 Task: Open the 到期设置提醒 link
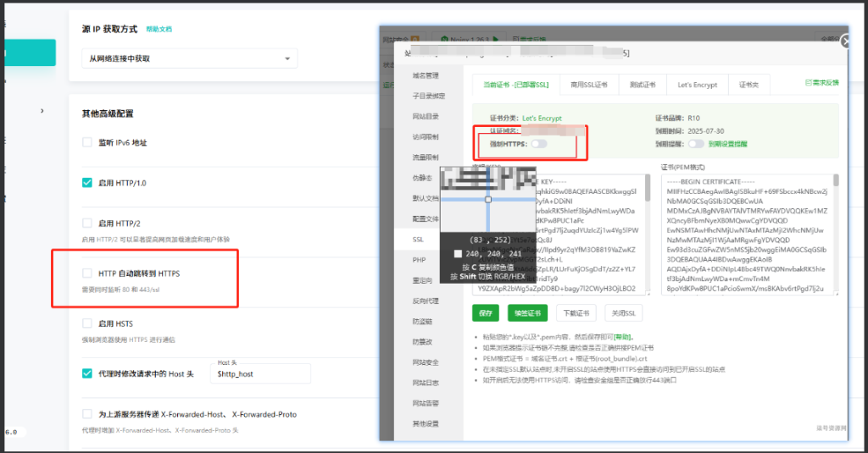(x=728, y=144)
